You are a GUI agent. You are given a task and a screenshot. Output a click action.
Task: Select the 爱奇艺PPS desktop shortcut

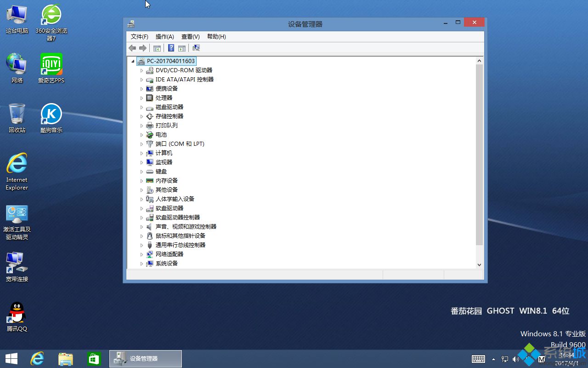coord(51,68)
